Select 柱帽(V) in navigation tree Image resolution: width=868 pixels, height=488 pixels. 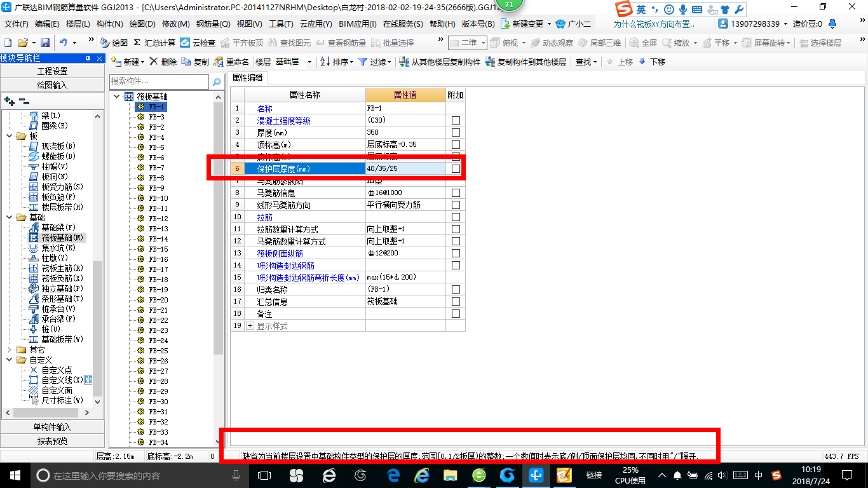pyautogui.click(x=55, y=166)
